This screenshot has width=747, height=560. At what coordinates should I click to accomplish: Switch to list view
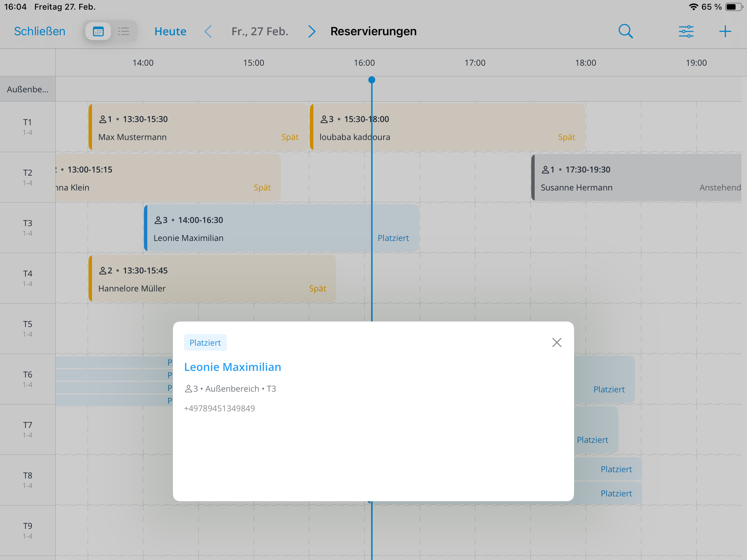point(123,31)
